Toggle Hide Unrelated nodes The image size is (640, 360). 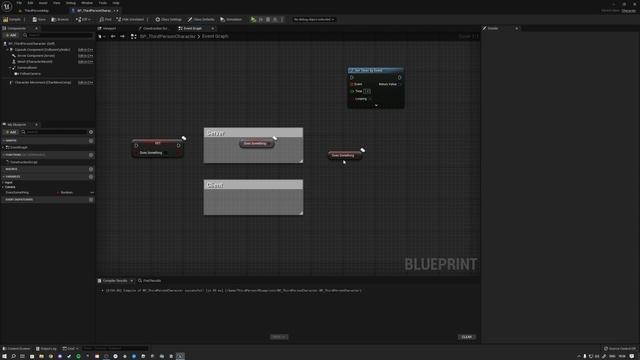point(130,19)
